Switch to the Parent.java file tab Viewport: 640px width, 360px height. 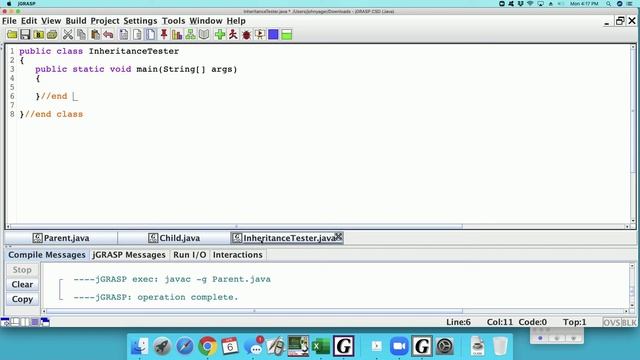pyautogui.click(x=61, y=238)
